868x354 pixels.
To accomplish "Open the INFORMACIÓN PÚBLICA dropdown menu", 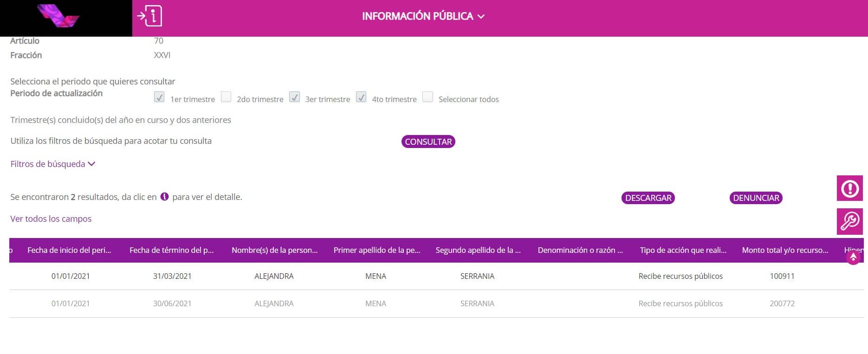I will [x=423, y=16].
